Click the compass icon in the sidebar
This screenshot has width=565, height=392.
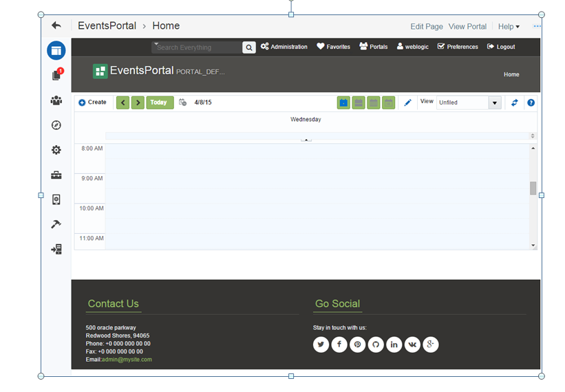tap(56, 125)
